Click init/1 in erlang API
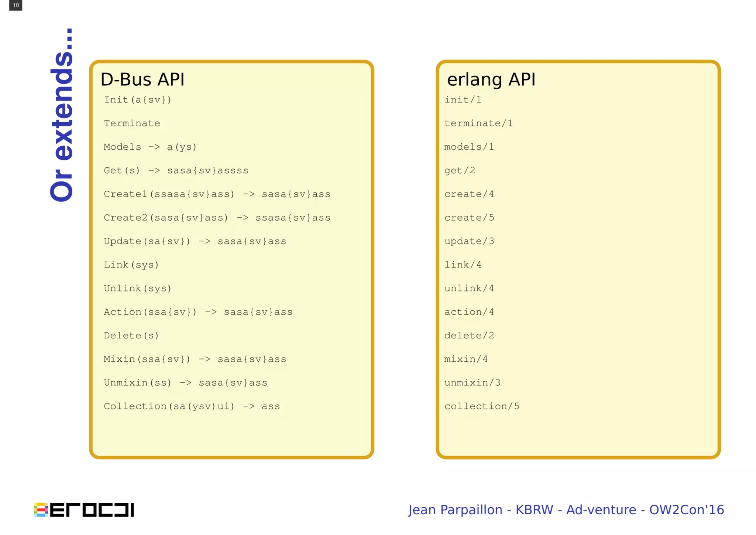The width and height of the screenshot is (756, 535). [463, 100]
